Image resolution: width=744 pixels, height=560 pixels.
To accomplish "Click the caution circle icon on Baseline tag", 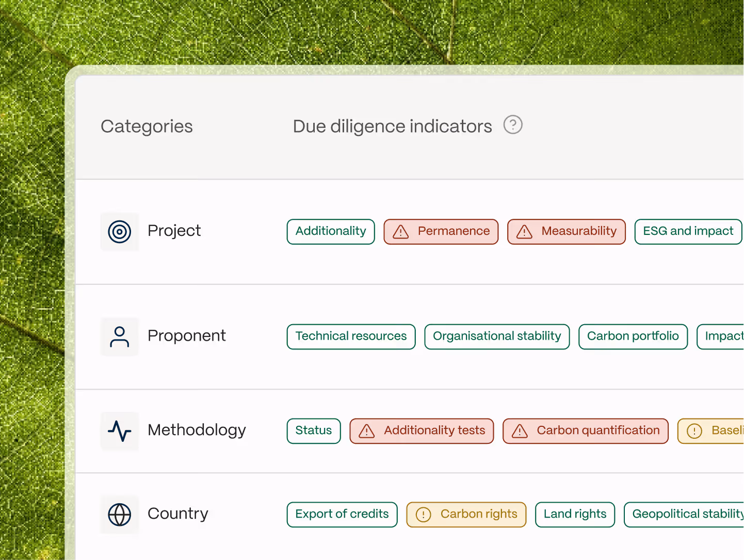I will 694,431.
